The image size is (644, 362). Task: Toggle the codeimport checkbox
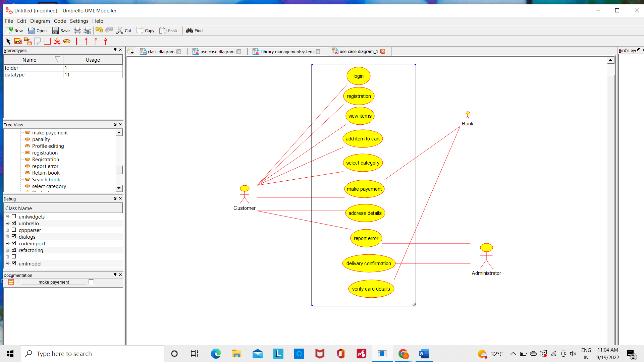pyautogui.click(x=14, y=243)
